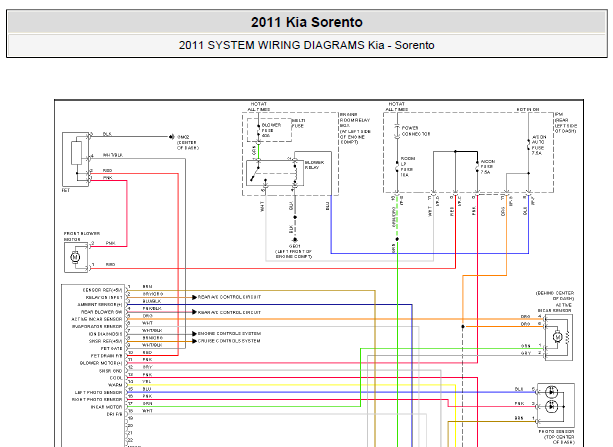Select the 'BLOWER RELAY' label
The width and height of the screenshot is (613, 447).
coord(314,165)
